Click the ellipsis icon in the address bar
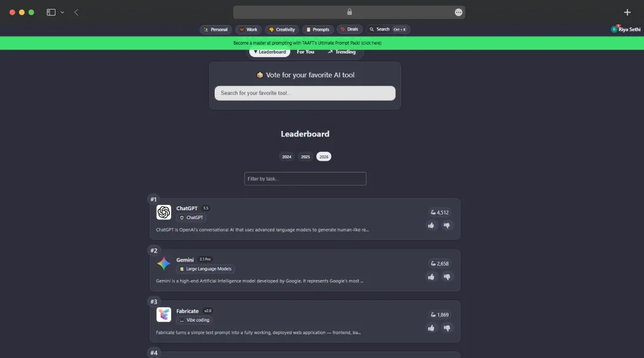Viewport: 644px width, 358px height. coord(459,12)
